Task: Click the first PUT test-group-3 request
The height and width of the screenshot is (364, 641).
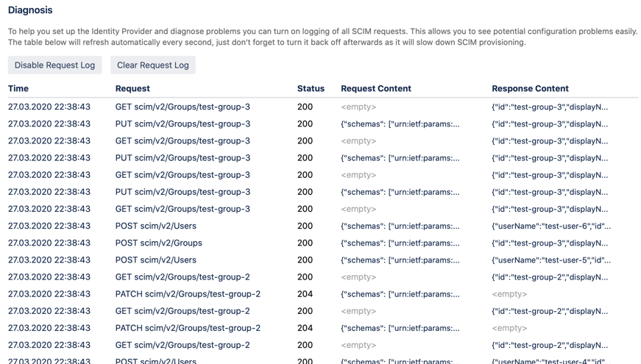Action: (183, 124)
